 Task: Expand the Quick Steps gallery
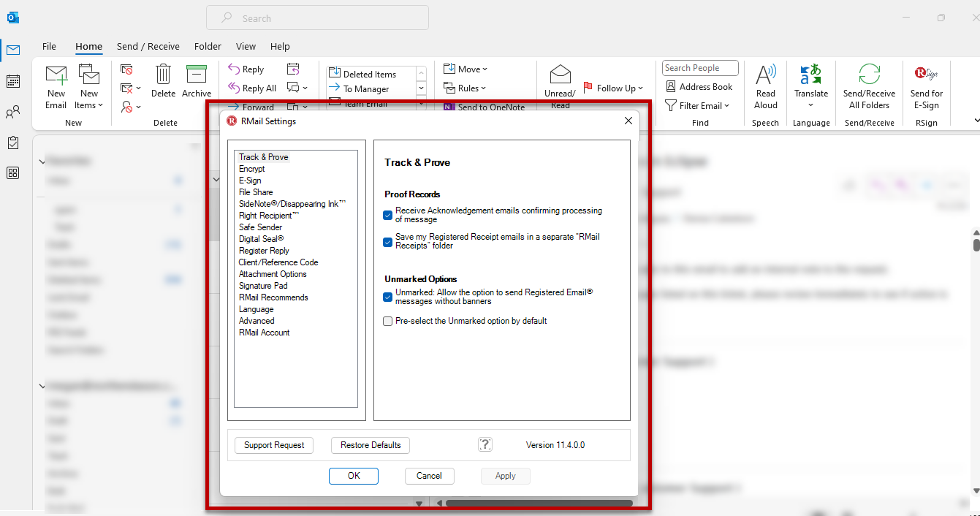tap(421, 104)
